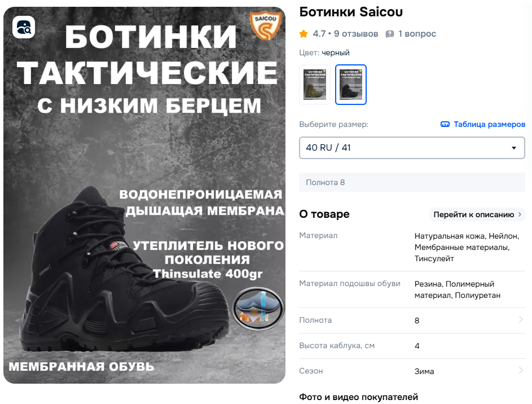Image resolution: width=532 pixels, height=404 pixels.
Task: Select the olive boot color variant
Action: pos(315,85)
